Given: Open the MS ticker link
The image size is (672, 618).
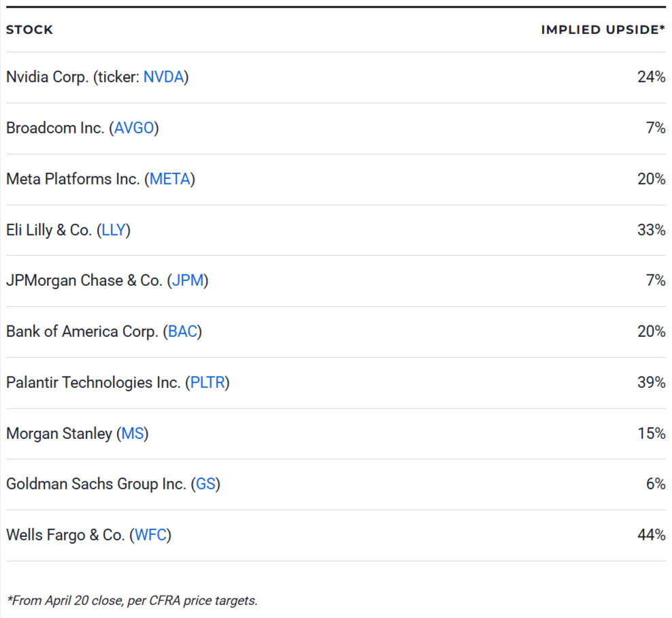Looking at the screenshot, I should [133, 434].
